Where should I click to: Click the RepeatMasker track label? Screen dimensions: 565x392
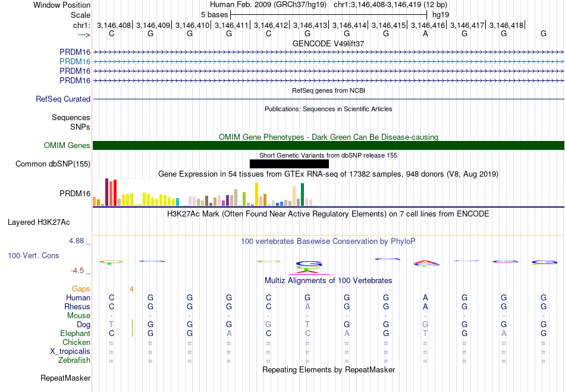[x=65, y=378]
